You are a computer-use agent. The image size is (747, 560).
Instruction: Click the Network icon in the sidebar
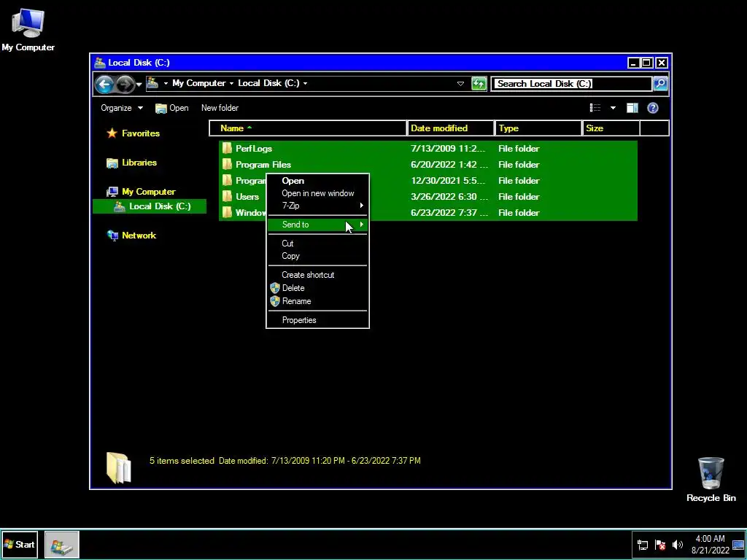(x=112, y=236)
